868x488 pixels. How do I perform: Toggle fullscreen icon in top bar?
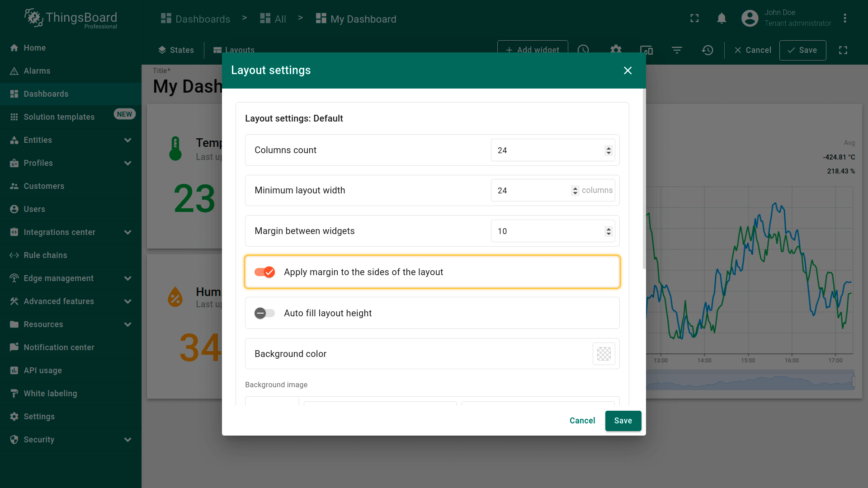coord(694,19)
